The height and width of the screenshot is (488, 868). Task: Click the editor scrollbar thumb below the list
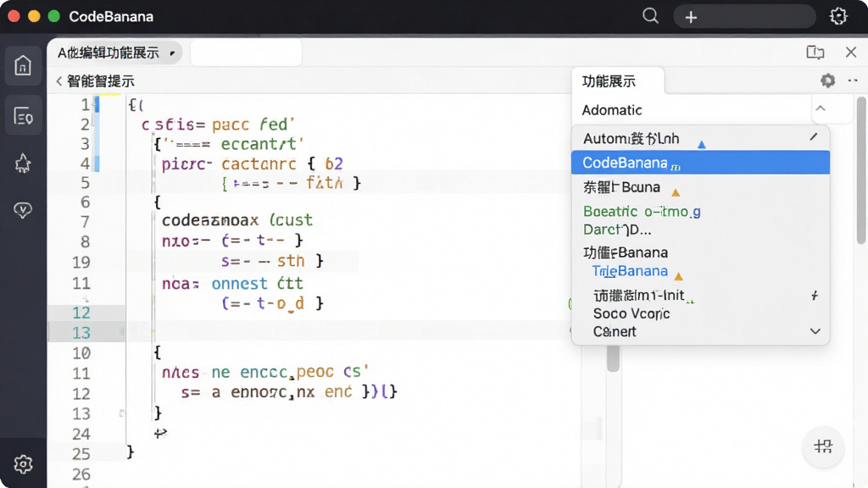[x=613, y=358]
